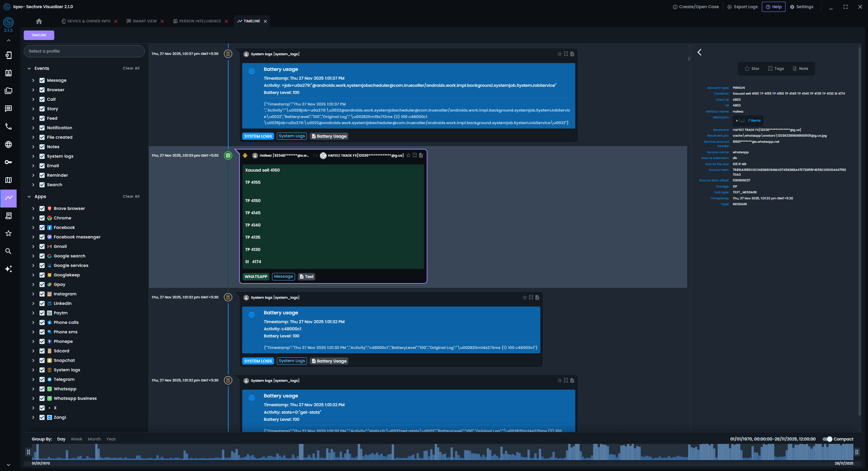The height and width of the screenshot is (471, 868).
Task: Click the Select a profile field
Action: point(84,51)
